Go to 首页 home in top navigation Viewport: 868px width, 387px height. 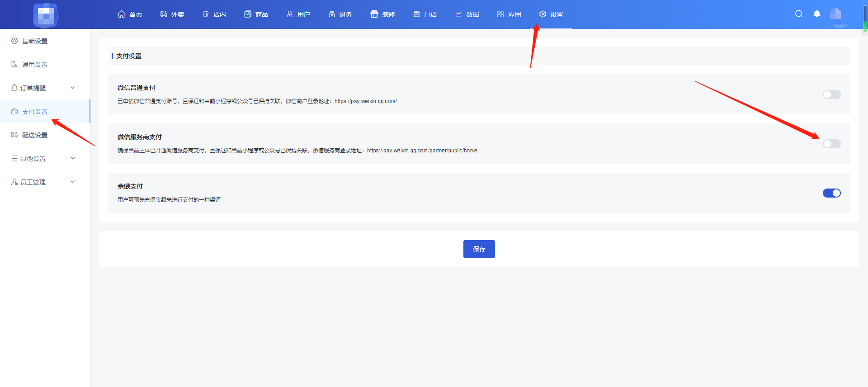[x=130, y=14]
